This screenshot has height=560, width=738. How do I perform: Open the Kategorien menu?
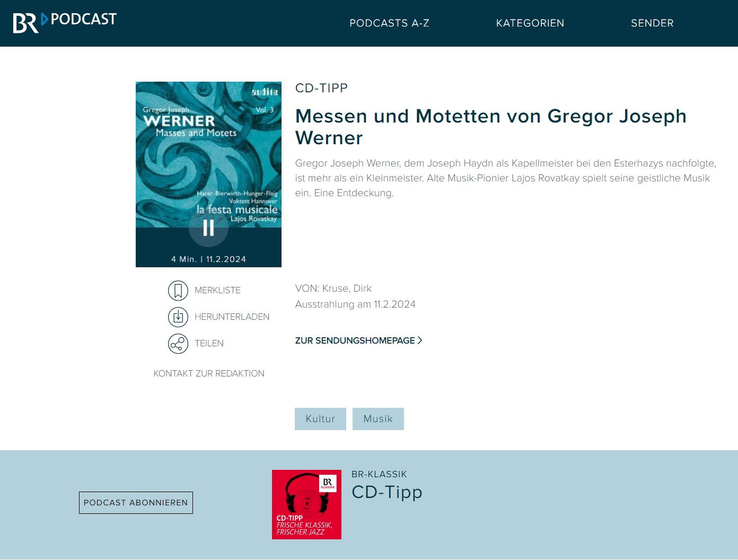[x=530, y=23]
